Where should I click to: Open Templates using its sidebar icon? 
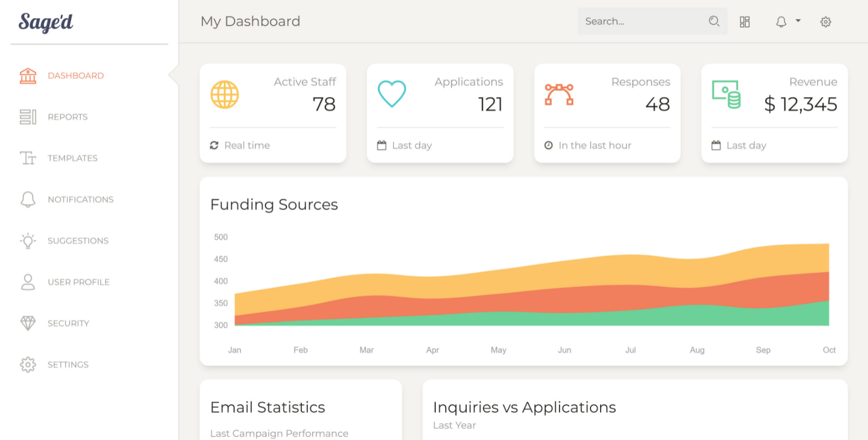(x=27, y=158)
